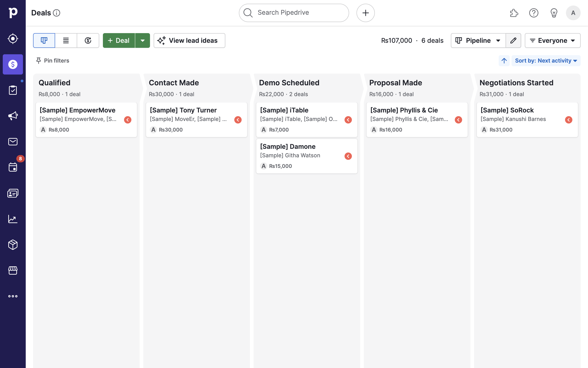Open the account avatar A menu
Screen dimensions: 588x368
pos(573,13)
